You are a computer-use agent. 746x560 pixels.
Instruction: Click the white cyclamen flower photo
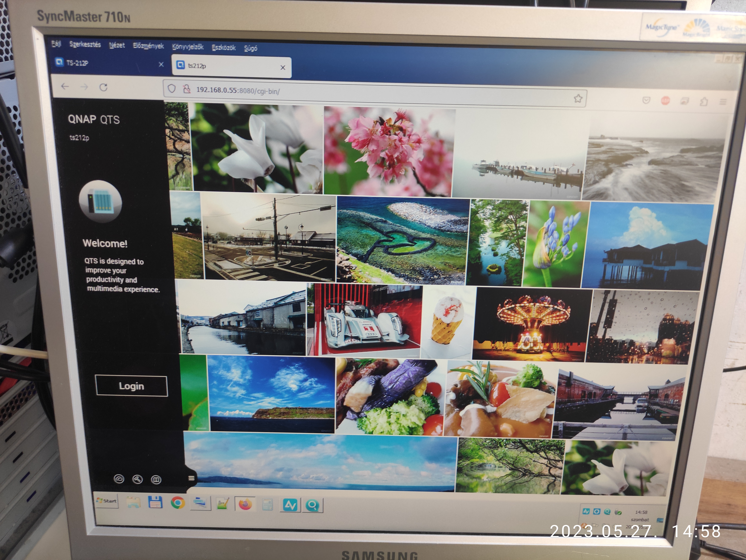(x=256, y=148)
